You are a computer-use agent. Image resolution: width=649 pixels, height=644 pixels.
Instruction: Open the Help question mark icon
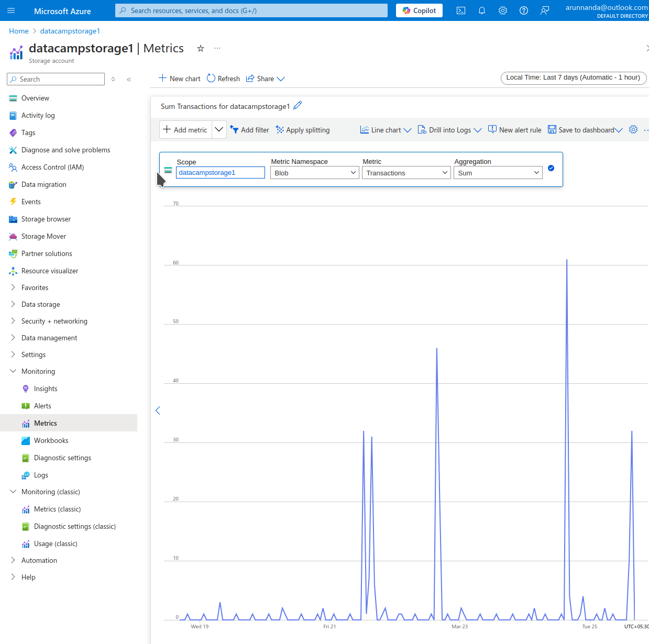tap(524, 10)
